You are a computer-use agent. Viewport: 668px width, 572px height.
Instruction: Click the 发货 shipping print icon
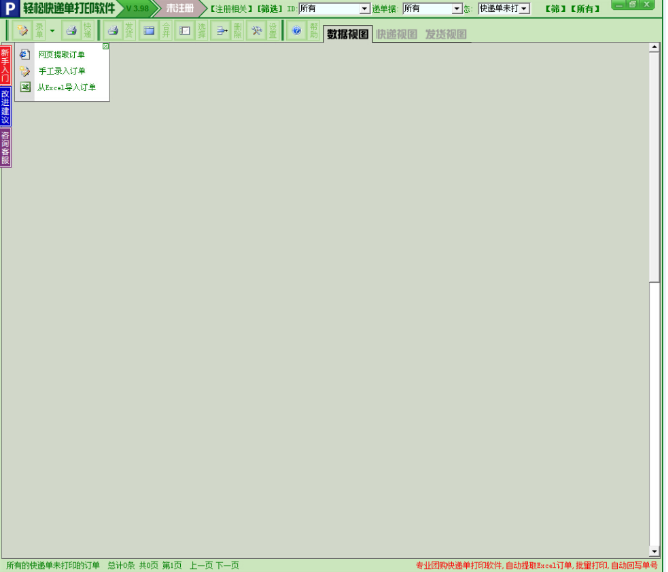click(113, 31)
